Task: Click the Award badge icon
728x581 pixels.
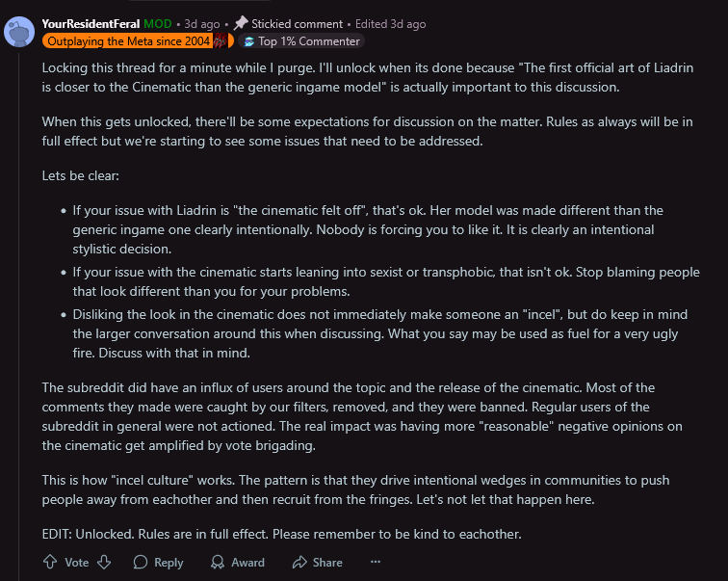Action: tap(218, 562)
